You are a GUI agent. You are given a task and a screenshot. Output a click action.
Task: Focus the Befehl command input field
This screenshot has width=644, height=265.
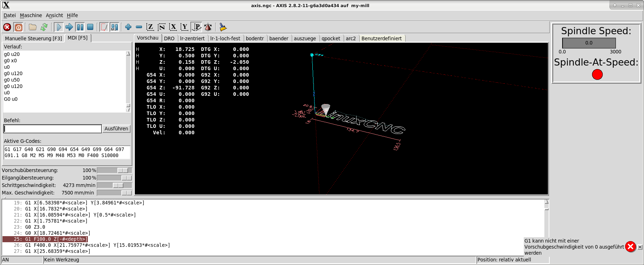53,129
